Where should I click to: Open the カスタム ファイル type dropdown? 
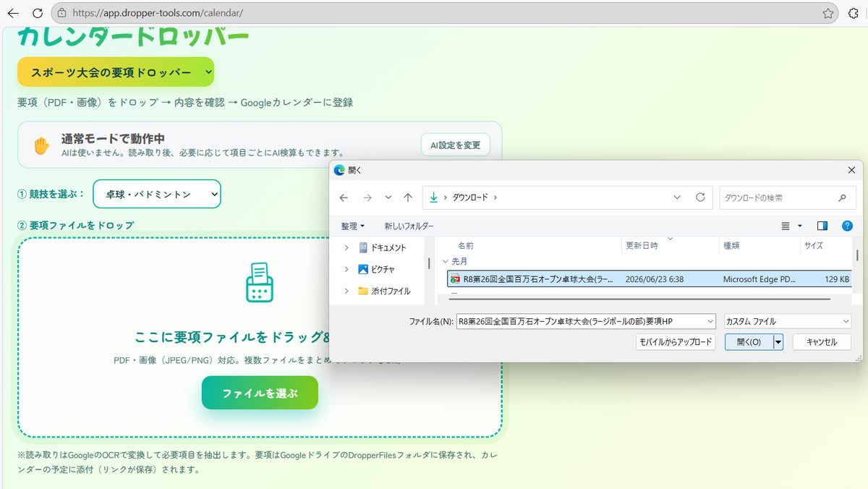click(788, 321)
